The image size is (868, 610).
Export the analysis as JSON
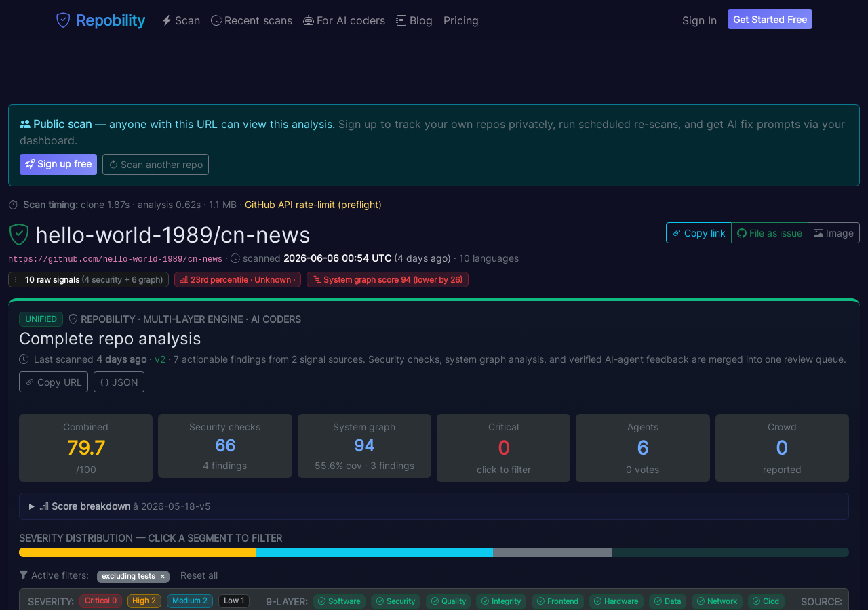119,382
